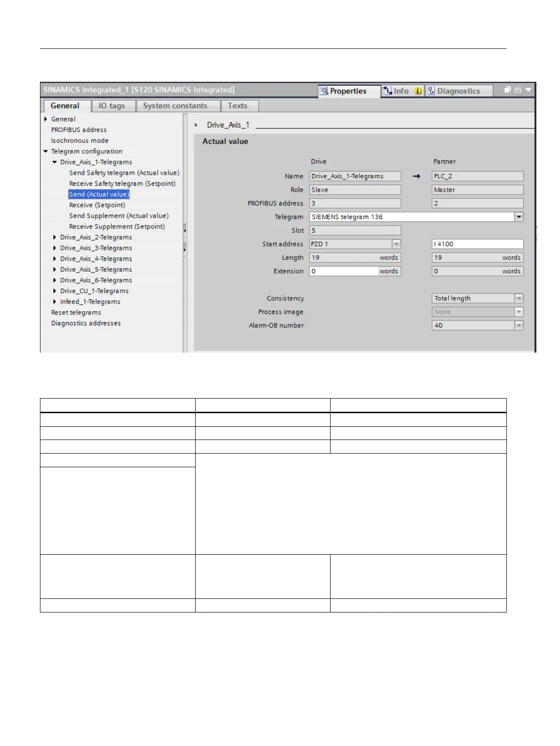The image size is (560, 746).
Task: Select Isochronous mode in the tree
Action: (80, 141)
